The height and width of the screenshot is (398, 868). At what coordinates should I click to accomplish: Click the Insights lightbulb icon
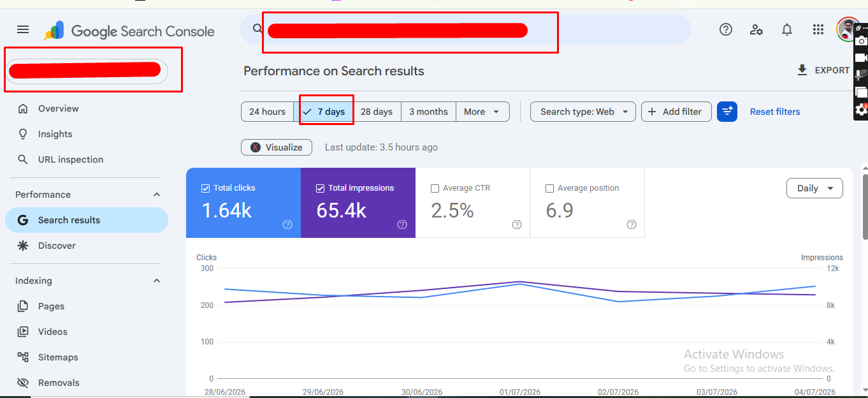(23, 134)
